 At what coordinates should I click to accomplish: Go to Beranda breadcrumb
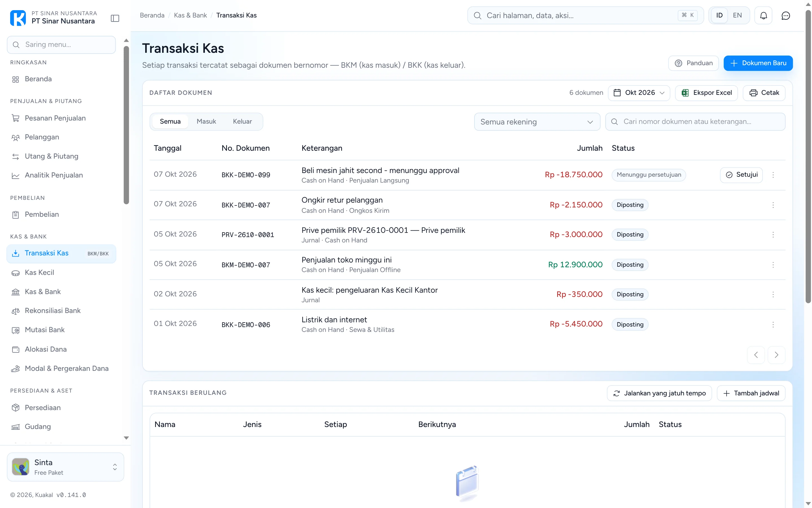(x=152, y=16)
